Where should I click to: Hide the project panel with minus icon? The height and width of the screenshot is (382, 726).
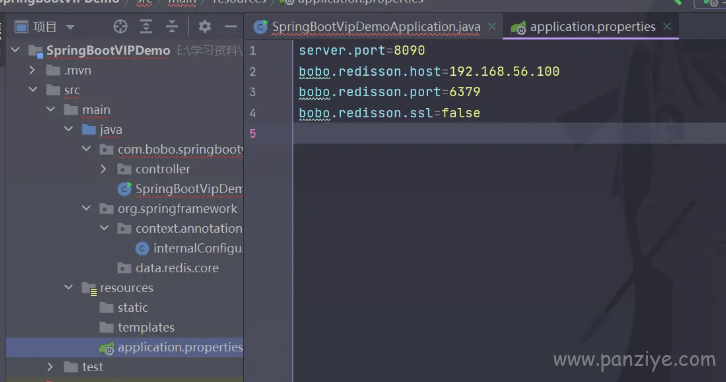tap(231, 27)
